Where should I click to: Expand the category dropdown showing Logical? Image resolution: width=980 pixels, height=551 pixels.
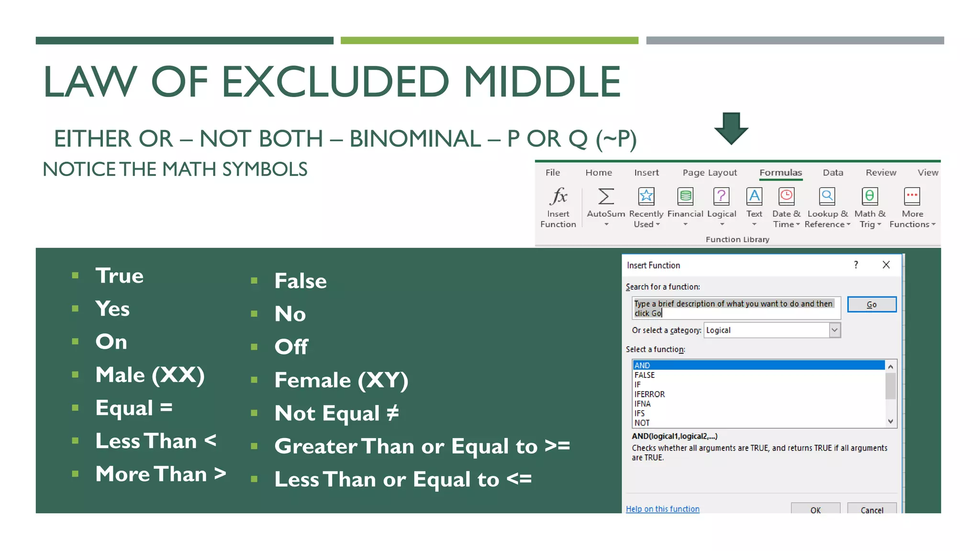[835, 330]
